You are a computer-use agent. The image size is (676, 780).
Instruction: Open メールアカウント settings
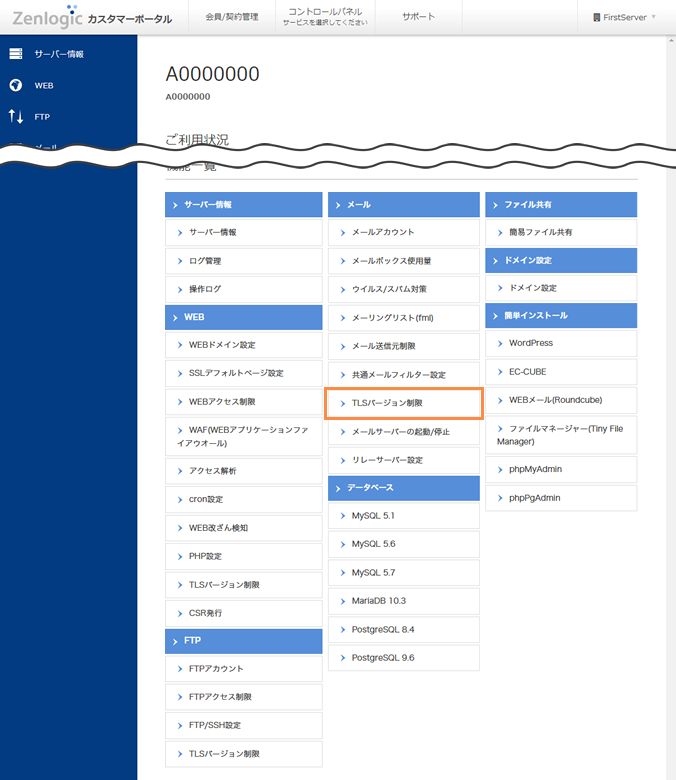(404, 232)
